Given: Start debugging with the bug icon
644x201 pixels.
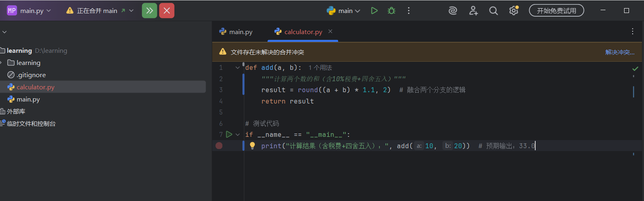Looking at the screenshot, I should point(392,11).
